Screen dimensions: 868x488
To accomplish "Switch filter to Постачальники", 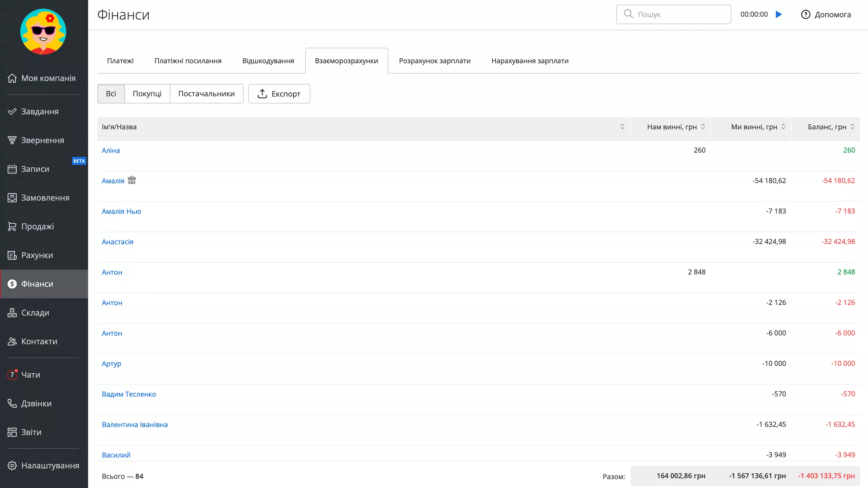I will click(x=206, y=94).
